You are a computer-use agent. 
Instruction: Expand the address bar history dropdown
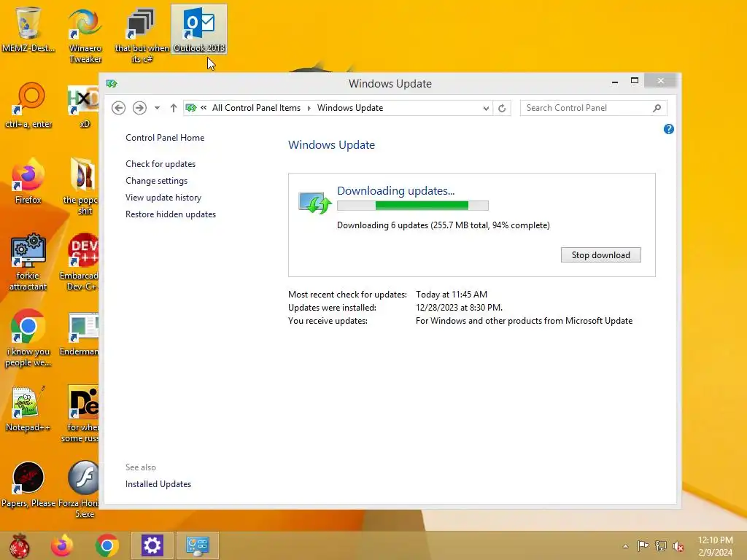485,108
